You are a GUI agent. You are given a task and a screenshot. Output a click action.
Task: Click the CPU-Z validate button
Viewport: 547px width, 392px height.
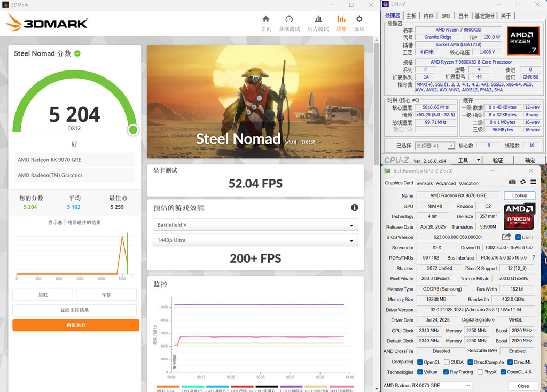[498, 160]
